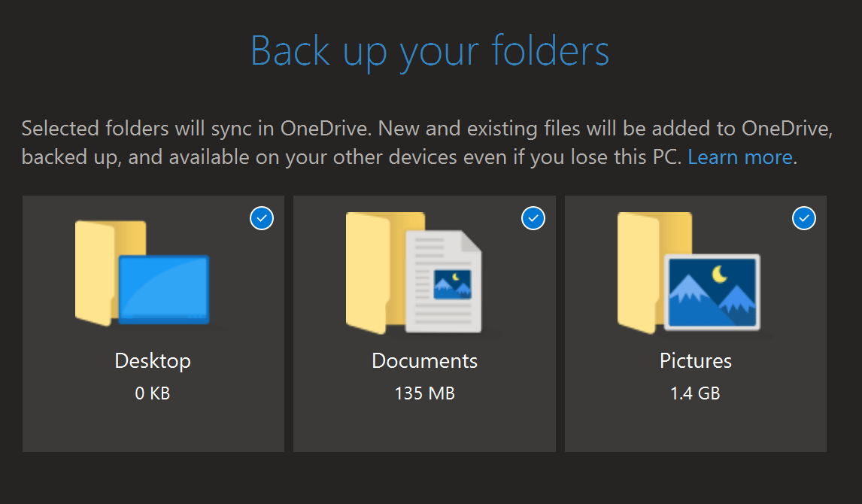Click the "Back up your folders" heading
The image size is (862, 504).
430,51
